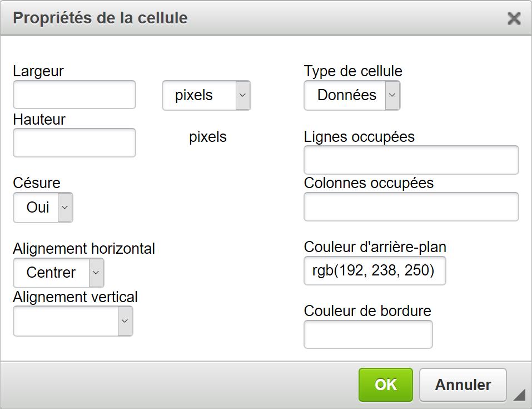Expand the Type de cellule dropdown
The image size is (532, 409).
tap(352, 95)
